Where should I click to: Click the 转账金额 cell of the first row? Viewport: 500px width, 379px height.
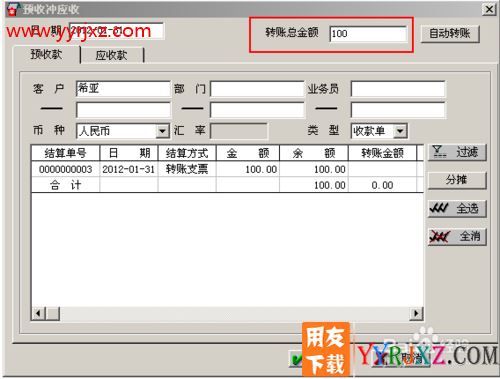(382, 169)
